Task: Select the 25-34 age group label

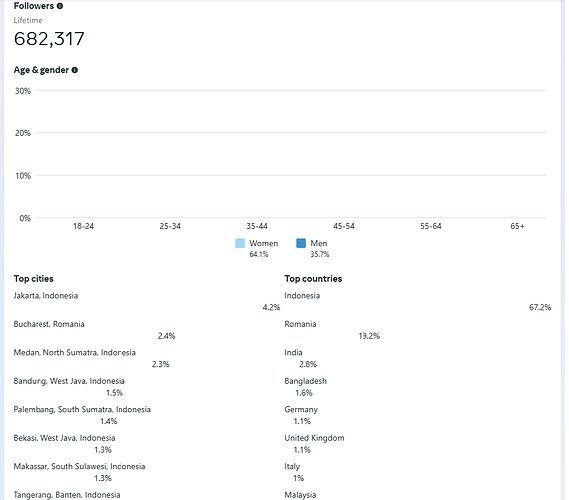Action: pyautogui.click(x=170, y=226)
